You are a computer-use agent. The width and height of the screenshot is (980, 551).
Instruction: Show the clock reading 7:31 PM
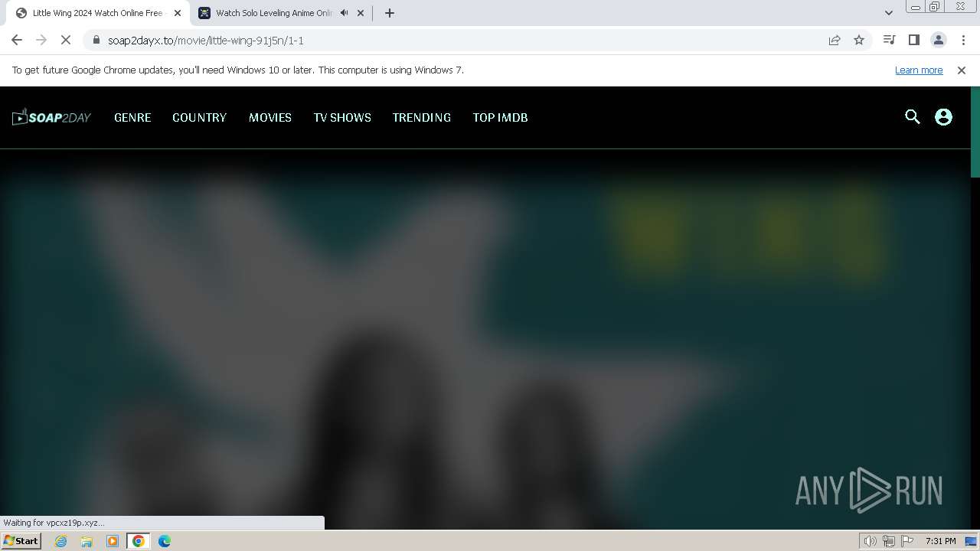point(940,541)
